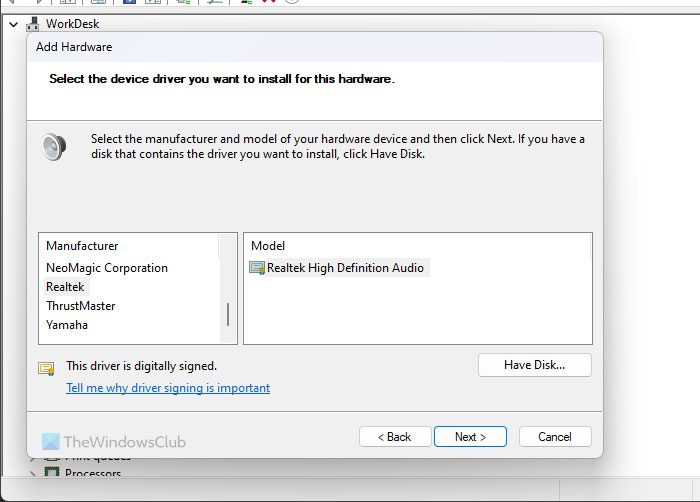Image resolution: width=700 pixels, height=502 pixels.
Task: Click the Realtek model driver icon
Action: point(257,268)
